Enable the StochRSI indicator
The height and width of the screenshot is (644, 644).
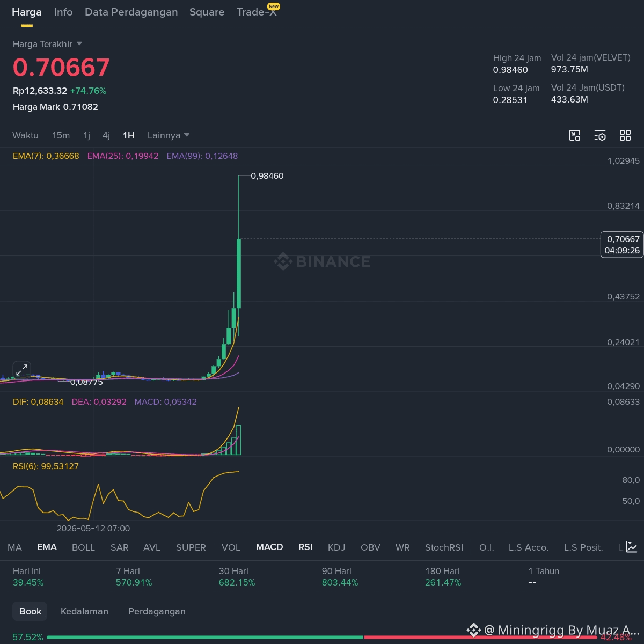pyautogui.click(x=444, y=547)
